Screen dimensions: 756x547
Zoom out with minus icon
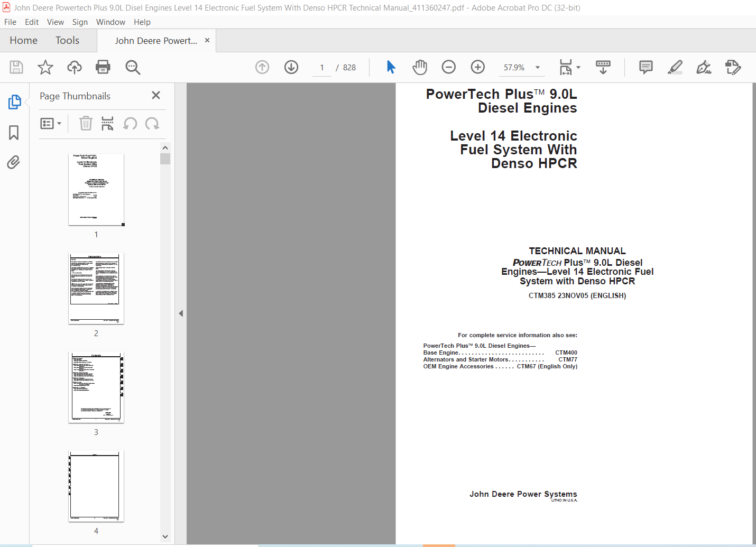(x=449, y=67)
